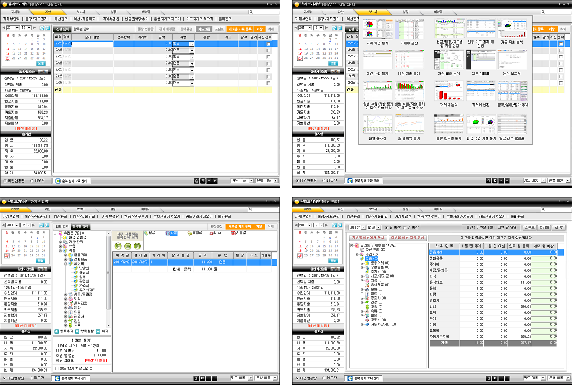The width and height of the screenshot is (574, 392).
Task: Click calendar refresh icon in 가계부 입력 window
Action: click(42, 225)
